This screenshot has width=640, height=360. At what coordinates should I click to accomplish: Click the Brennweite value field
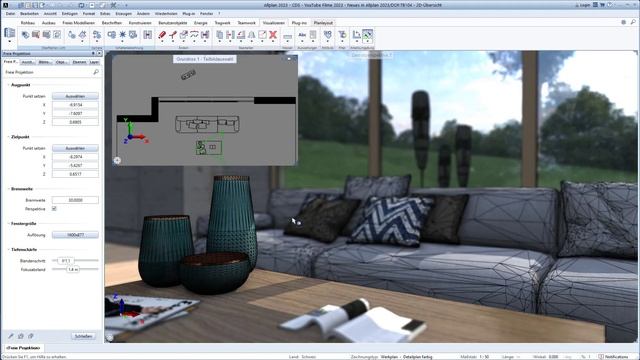pos(75,200)
